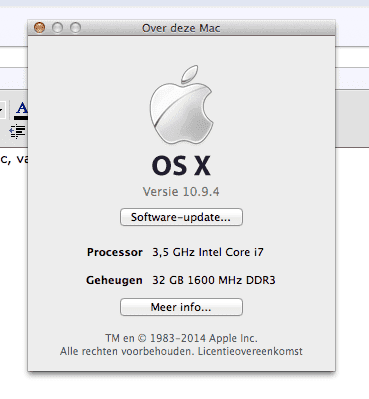This screenshot has height=399, width=369.
Task: Click the Over deze Mac title bar
Action: (181, 28)
